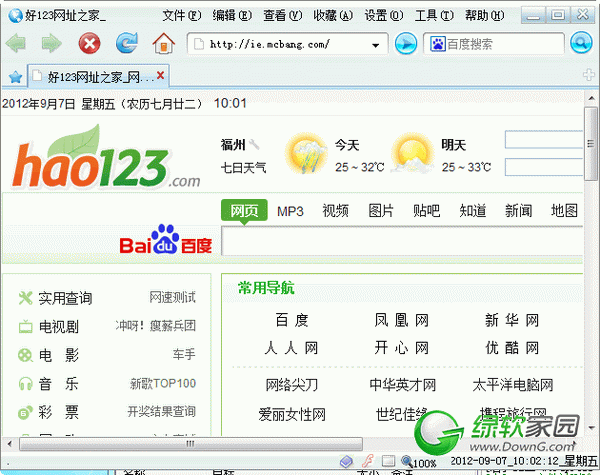Open the 人人网 link
The image size is (600, 475).
coord(292,348)
